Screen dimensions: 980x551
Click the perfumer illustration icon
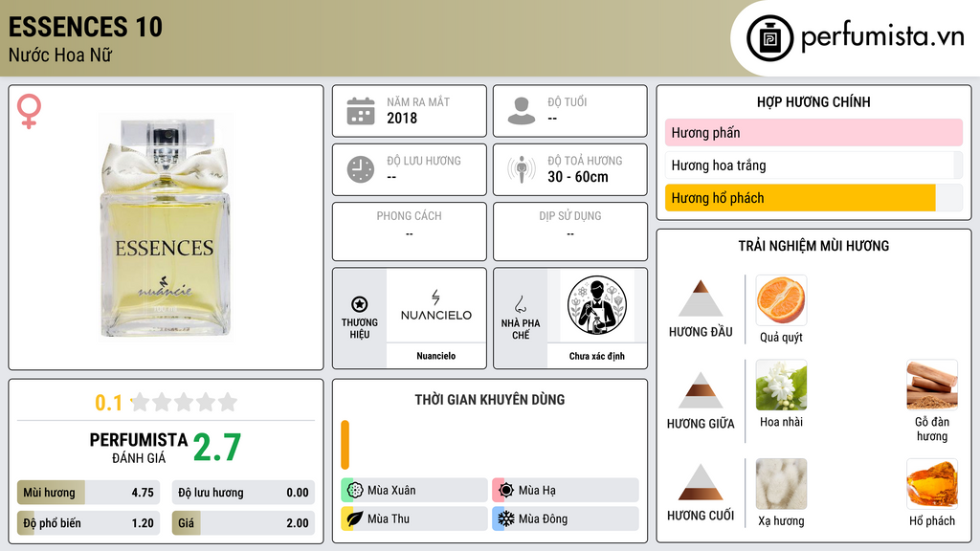point(597,305)
